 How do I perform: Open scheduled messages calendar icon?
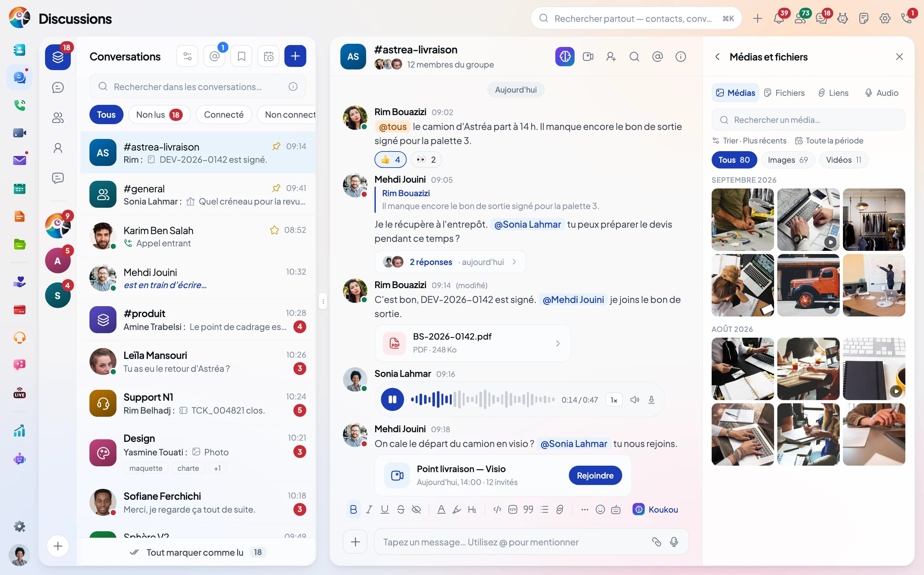point(268,56)
